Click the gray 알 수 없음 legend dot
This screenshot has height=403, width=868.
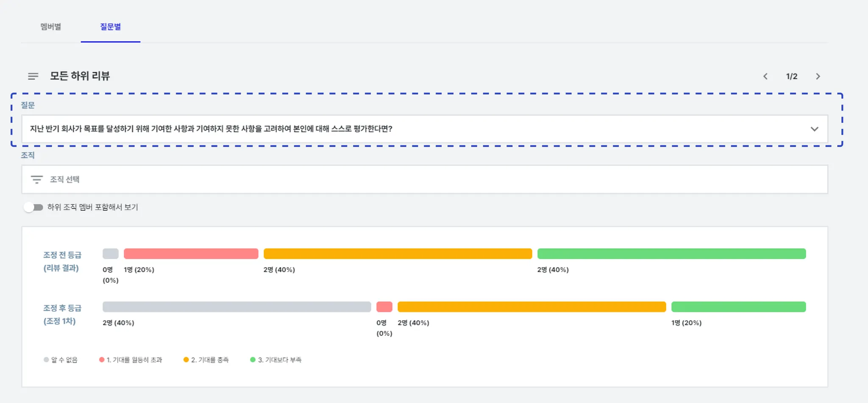(x=46, y=360)
